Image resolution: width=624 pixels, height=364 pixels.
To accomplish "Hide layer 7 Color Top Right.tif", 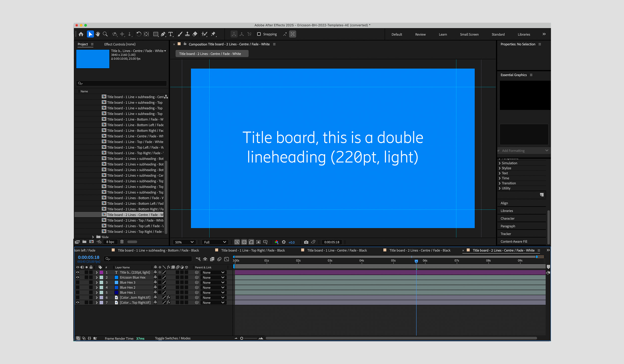I will coord(78,303).
